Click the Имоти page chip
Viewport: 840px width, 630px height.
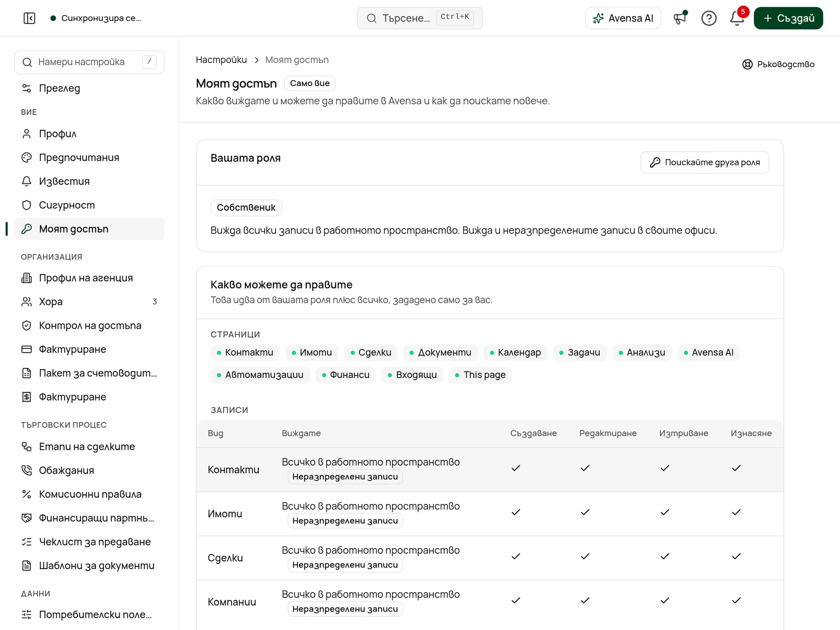[x=312, y=353]
